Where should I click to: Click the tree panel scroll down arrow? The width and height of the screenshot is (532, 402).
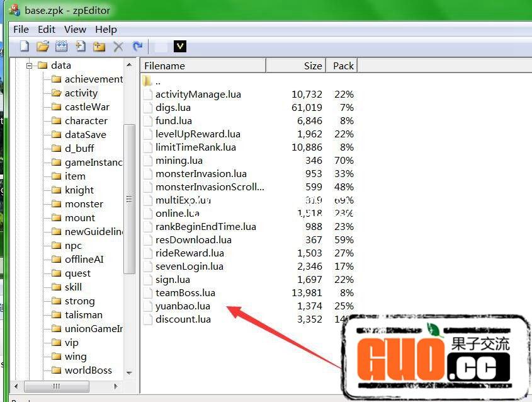click(x=130, y=372)
